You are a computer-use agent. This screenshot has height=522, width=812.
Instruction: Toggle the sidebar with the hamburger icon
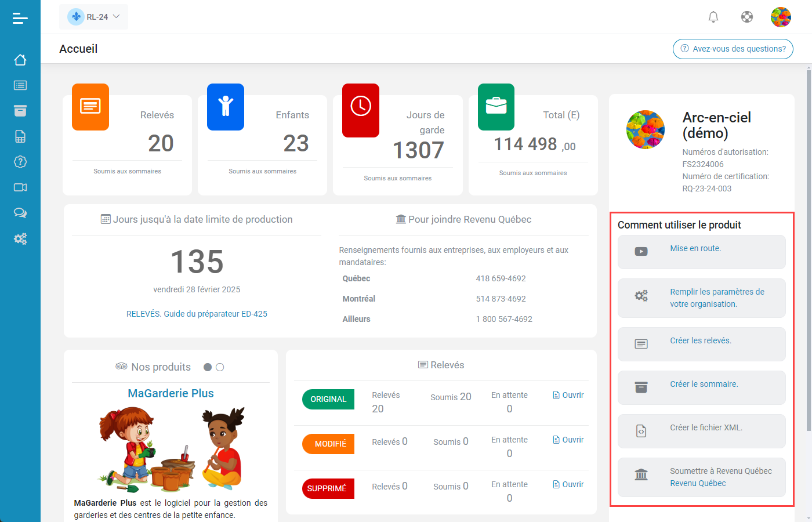click(x=20, y=18)
